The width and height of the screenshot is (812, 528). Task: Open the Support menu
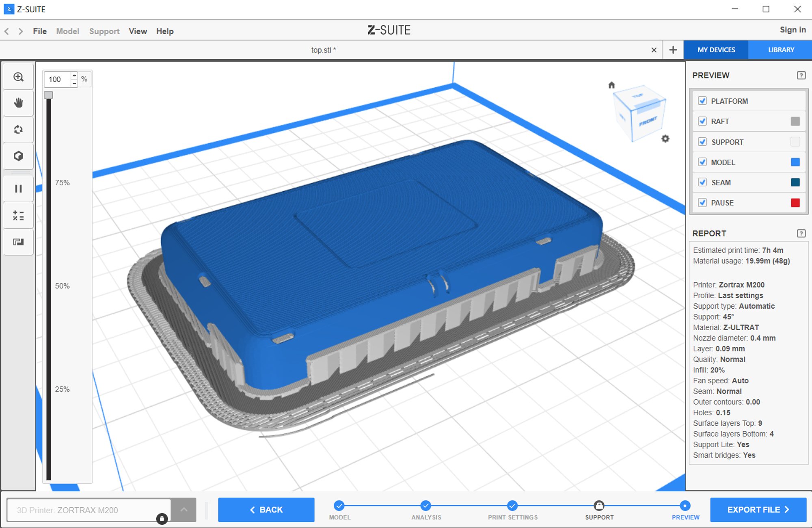pos(104,31)
